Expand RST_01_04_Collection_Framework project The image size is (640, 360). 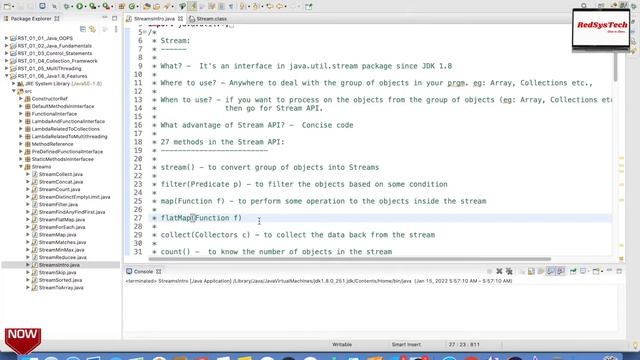point(6,61)
